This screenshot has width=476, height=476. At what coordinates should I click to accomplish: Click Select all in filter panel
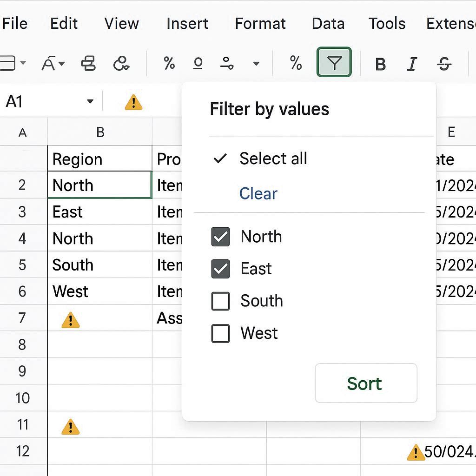(x=273, y=159)
